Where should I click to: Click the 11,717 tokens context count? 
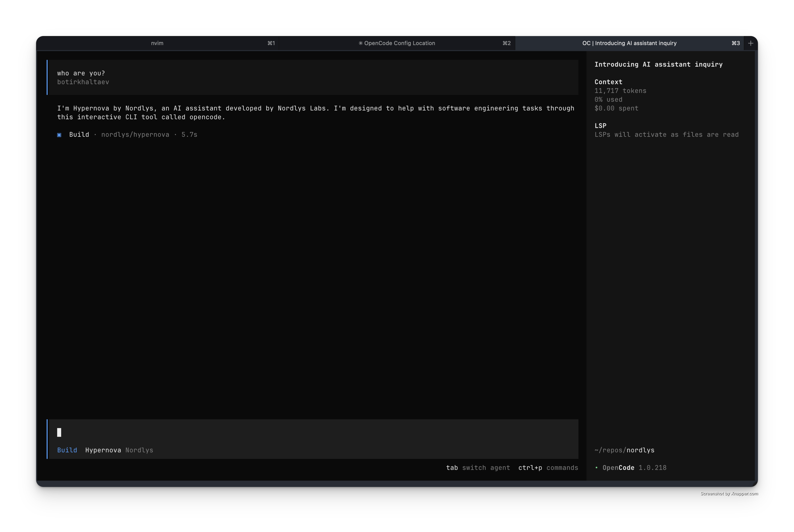pyautogui.click(x=620, y=91)
